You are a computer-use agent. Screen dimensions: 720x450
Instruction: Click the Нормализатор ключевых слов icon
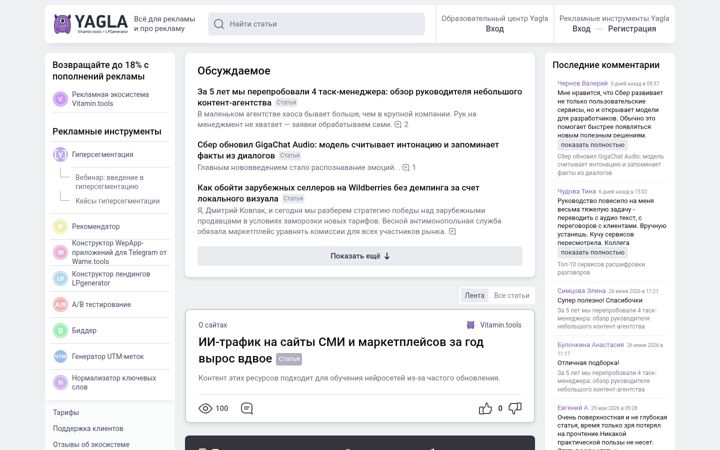click(60, 382)
